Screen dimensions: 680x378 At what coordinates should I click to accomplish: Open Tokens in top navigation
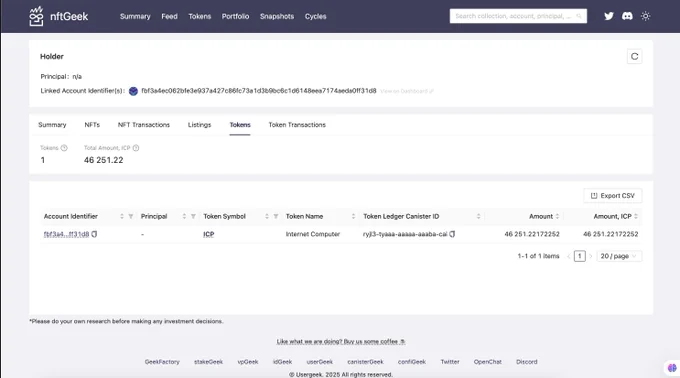[199, 16]
